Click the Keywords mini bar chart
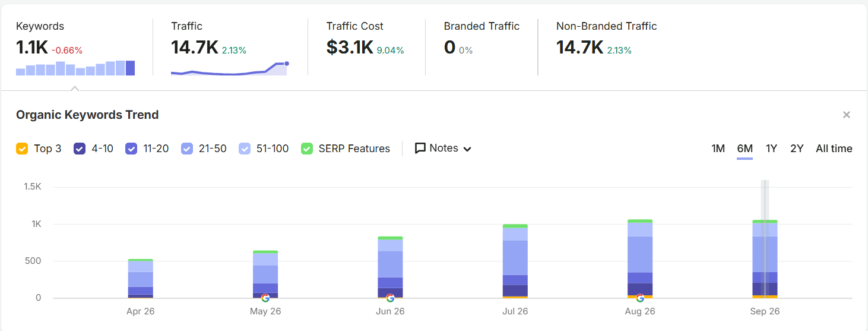 (75, 68)
